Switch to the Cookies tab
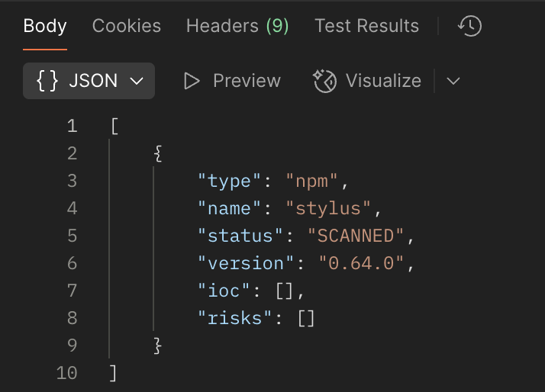The image size is (545, 392). point(127,26)
